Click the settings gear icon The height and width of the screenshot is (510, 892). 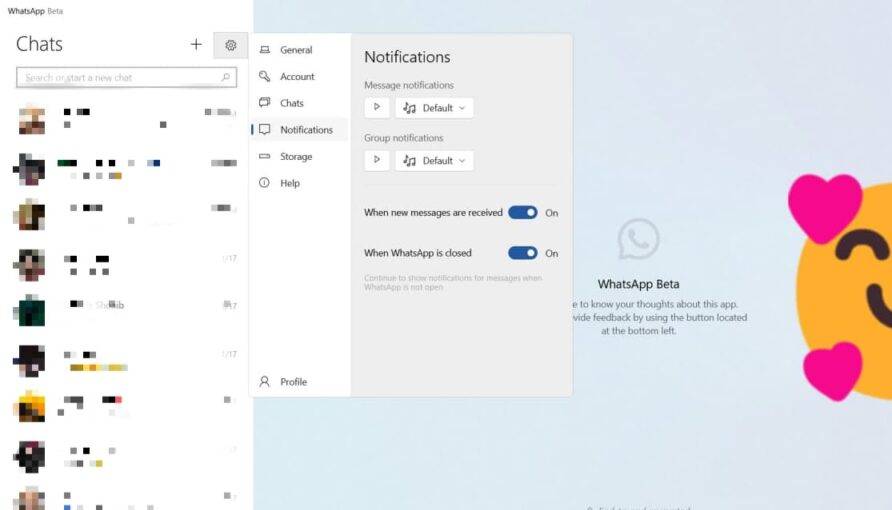click(x=230, y=45)
